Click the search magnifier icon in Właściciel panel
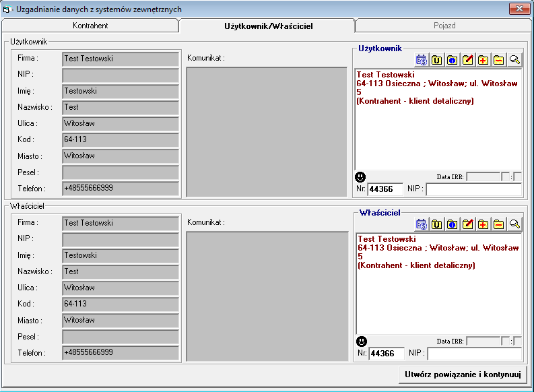Image resolution: width=534 pixels, height=392 pixels. [514, 224]
